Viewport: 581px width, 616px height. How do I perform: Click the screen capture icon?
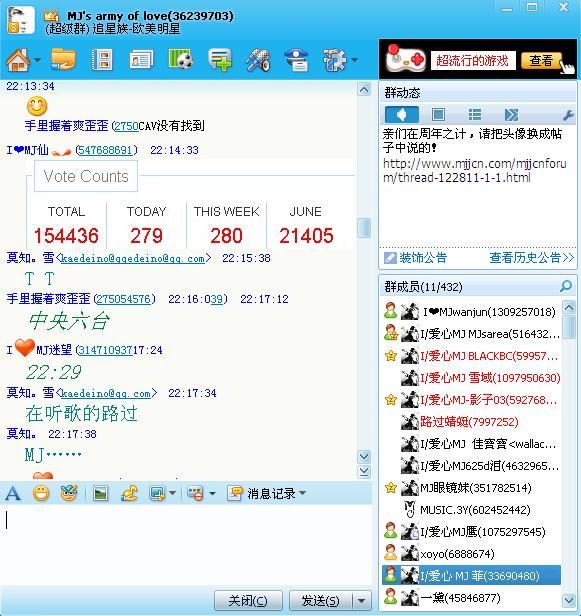click(x=157, y=493)
